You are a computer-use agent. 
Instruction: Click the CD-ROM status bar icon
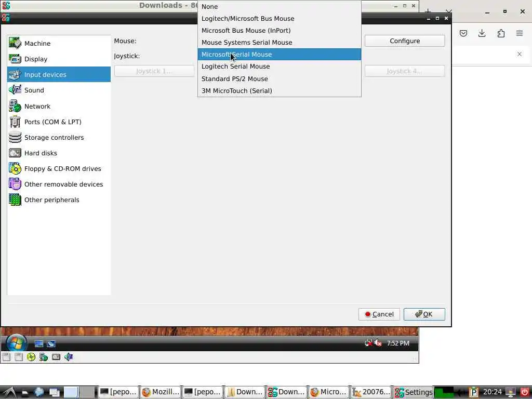[31, 357]
